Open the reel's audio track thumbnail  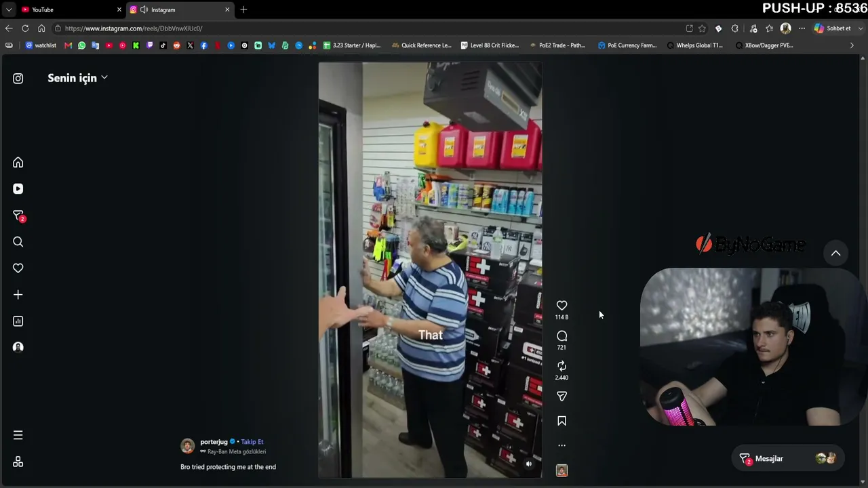(x=561, y=470)
